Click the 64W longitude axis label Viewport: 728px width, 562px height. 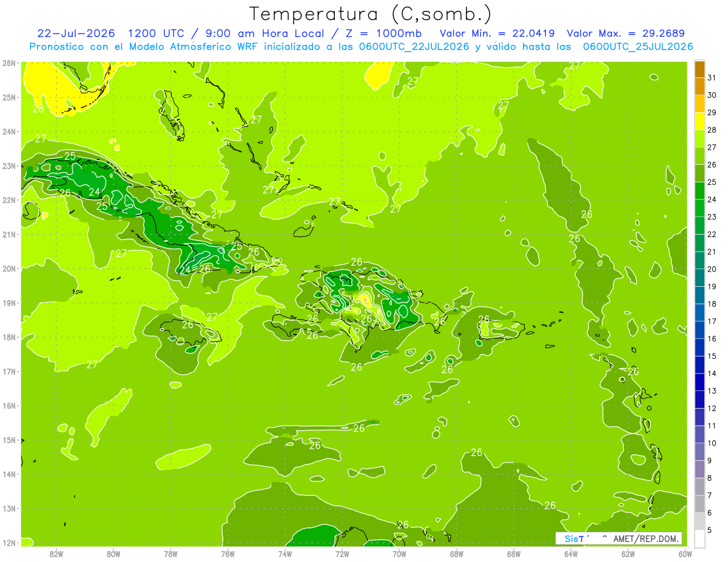point(571,554)
